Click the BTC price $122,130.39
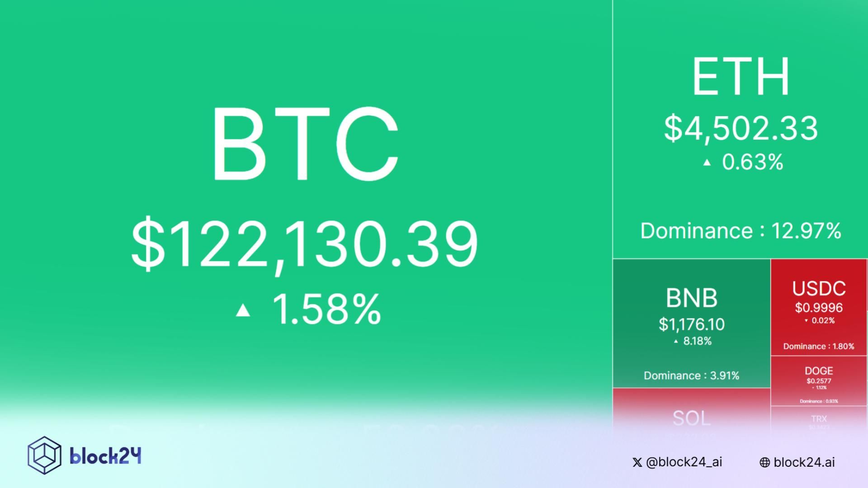868x488 pixels. [x=304, y=245]
